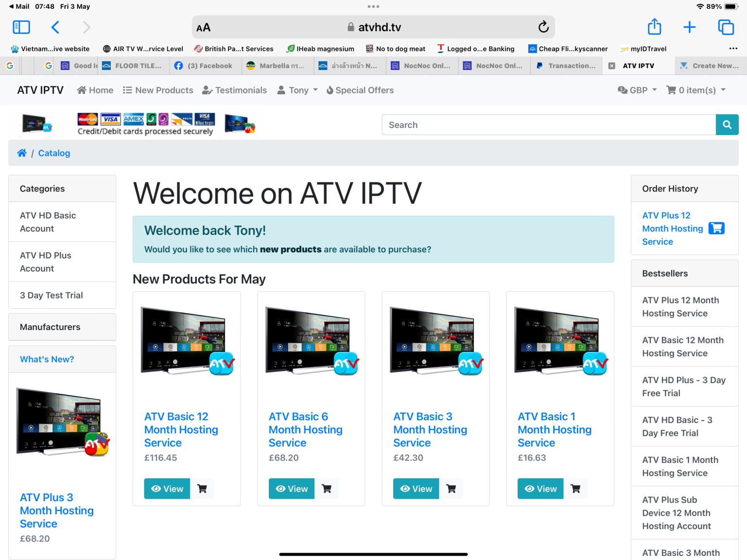Select ATV HD Plus Account category
747x560 pixels.
62,262
